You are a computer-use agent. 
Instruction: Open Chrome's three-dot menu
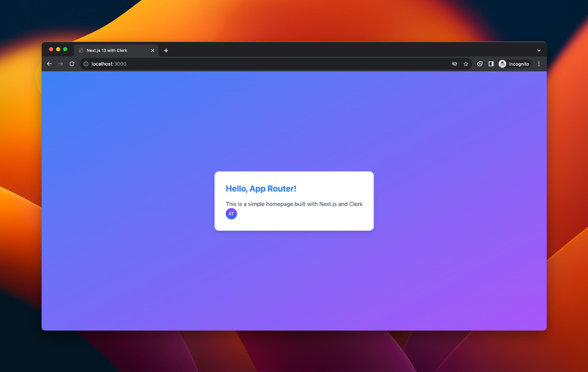tap(539, 64)
